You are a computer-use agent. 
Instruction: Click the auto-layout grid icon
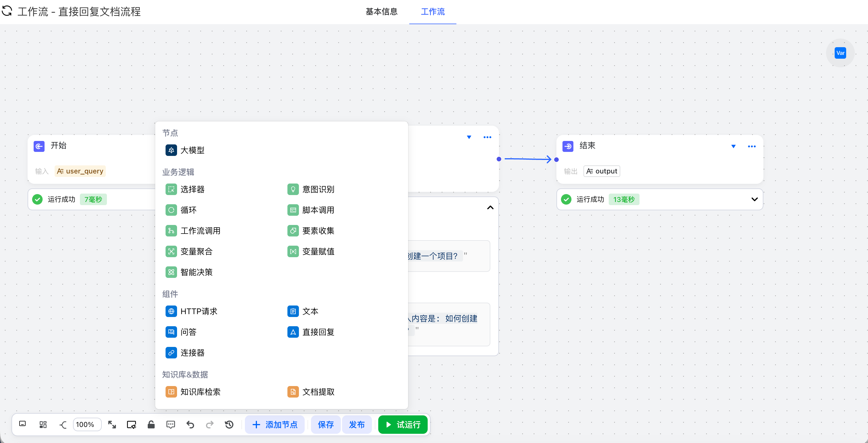pyautogui.click(x=43, y=425)
